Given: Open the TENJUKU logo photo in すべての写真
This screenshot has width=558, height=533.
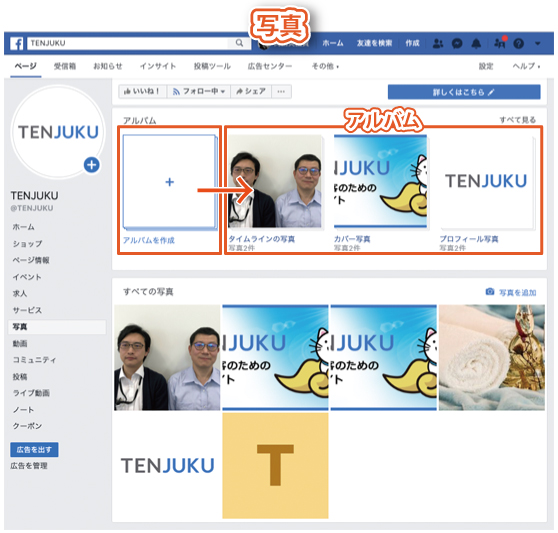Looking at the screenshot, I should coord(167,465).
